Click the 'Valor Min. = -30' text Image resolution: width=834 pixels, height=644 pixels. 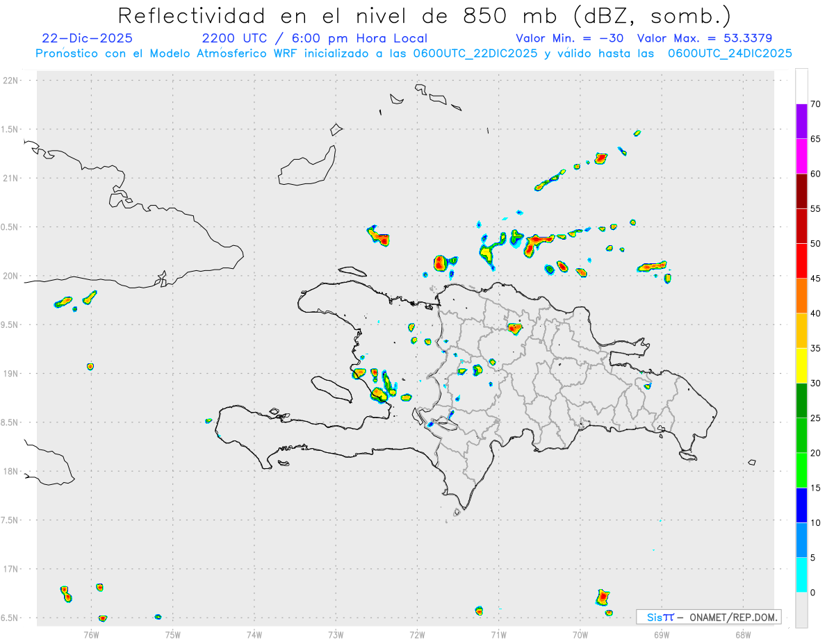click(x=571, y=38)
